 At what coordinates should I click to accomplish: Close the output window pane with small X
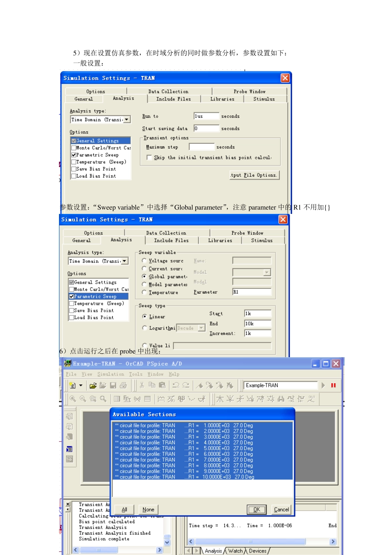click(68, 504)
